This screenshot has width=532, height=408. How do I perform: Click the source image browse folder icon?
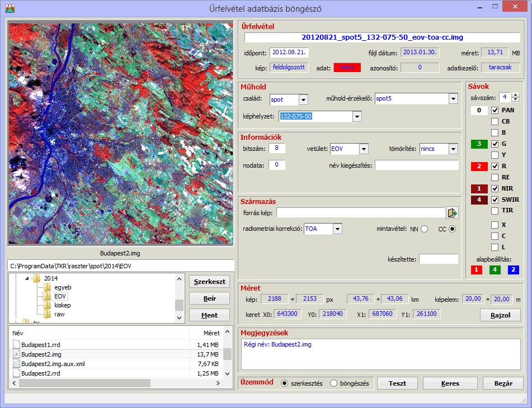pos(452,213)
